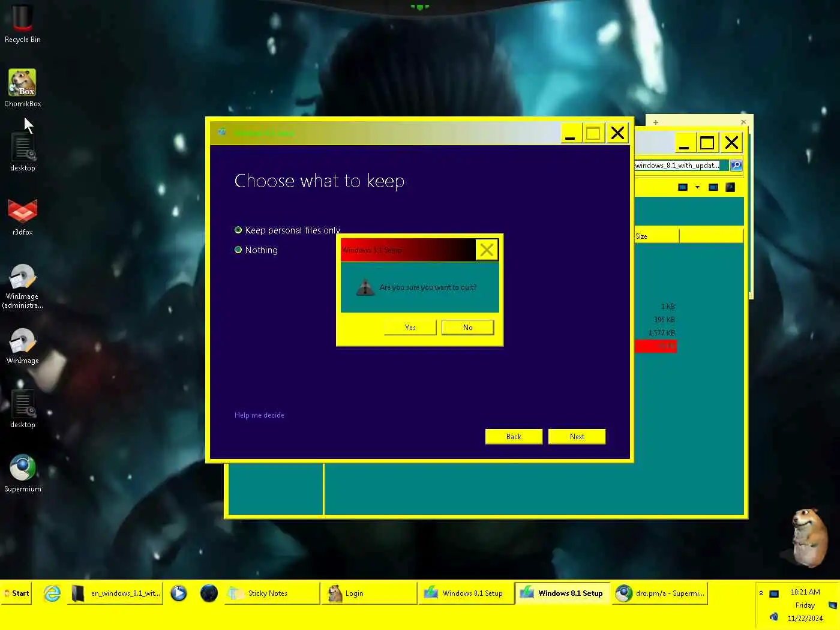Open Windows Media Player taskbar icon
840x630 pixels.
coord(178,593)
